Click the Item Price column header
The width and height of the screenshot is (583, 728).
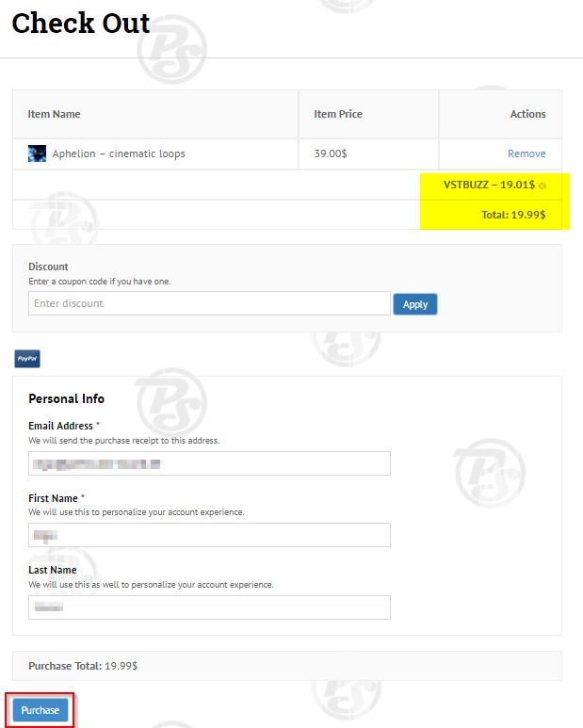pyautogui.click(x=338, y=114)
